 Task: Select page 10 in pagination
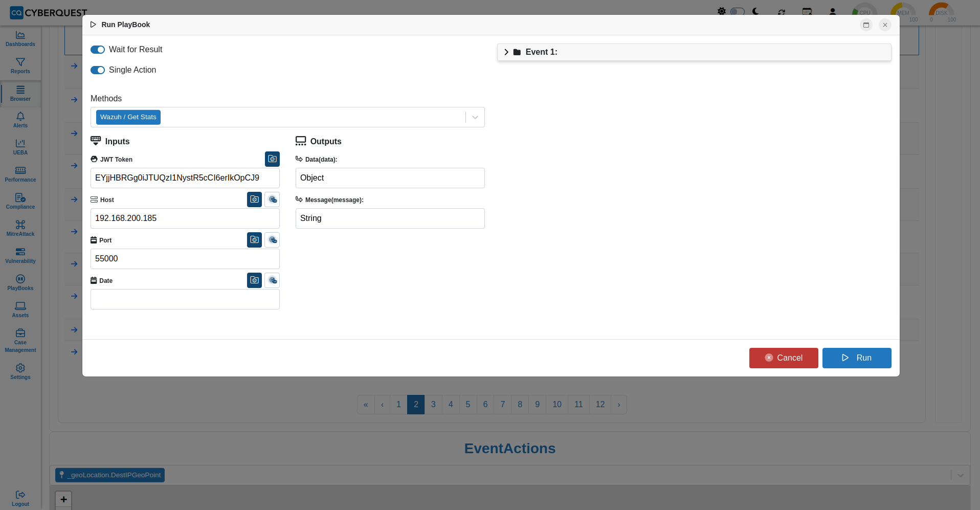(557, 405)
